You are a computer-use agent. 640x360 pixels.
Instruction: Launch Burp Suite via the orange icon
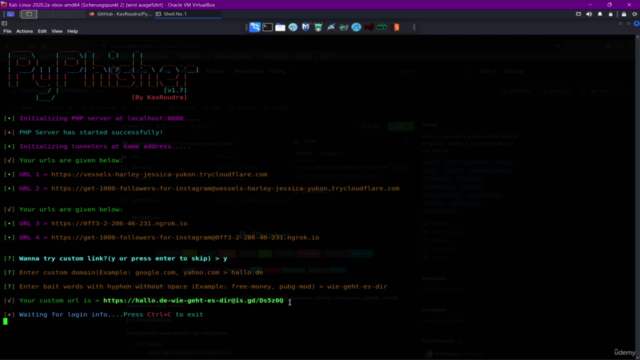click(x=396, y=27)
